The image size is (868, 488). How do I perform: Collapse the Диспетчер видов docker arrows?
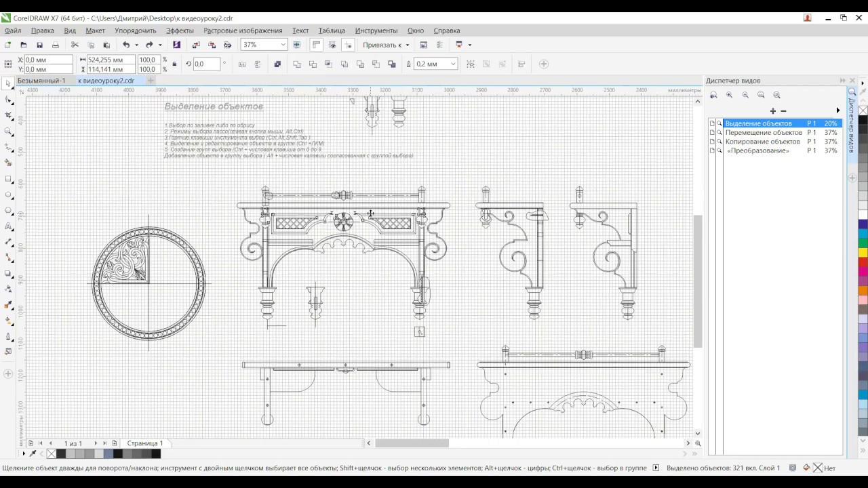843,81
